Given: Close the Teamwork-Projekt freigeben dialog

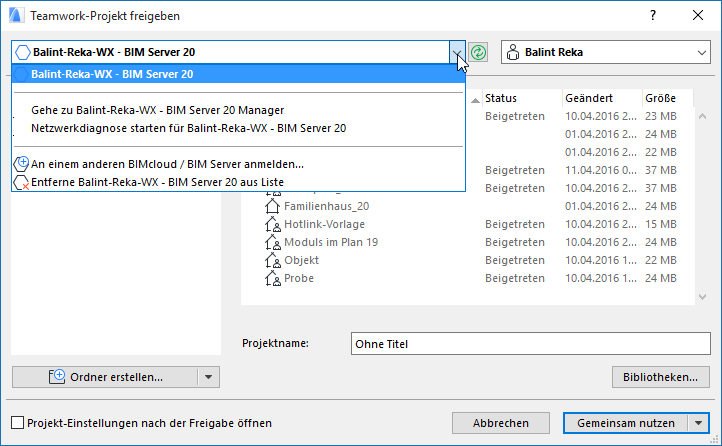Looking at the screenshot, I should click(698, 15).
